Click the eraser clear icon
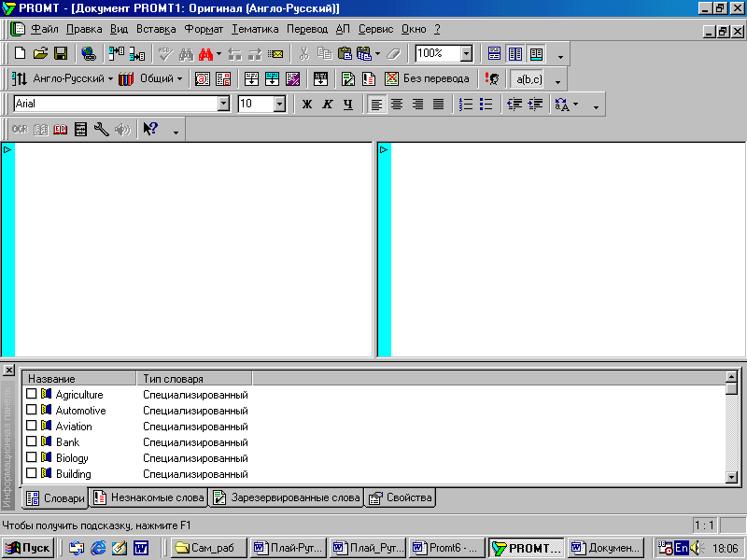The height and width of the screenshot is (560, 747). (393, 54)
